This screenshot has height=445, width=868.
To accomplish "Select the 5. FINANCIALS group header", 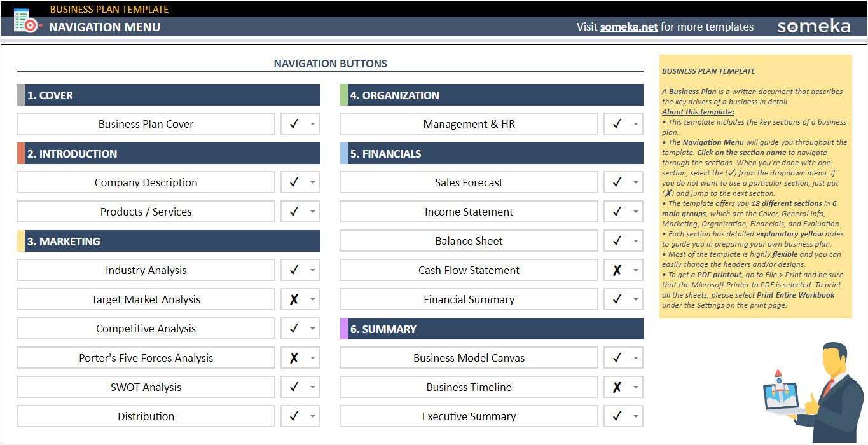I will coord(492,154).
